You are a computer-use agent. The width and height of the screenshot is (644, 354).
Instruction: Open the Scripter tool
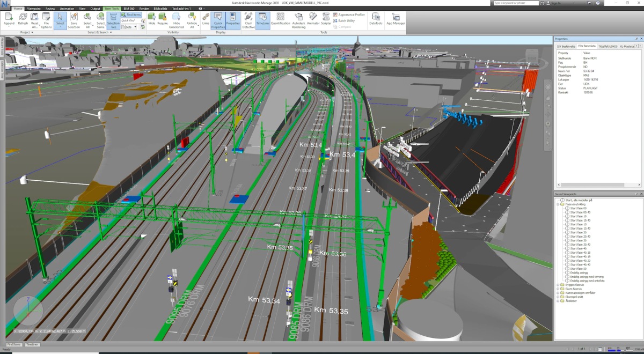click(x=326, y=20)
